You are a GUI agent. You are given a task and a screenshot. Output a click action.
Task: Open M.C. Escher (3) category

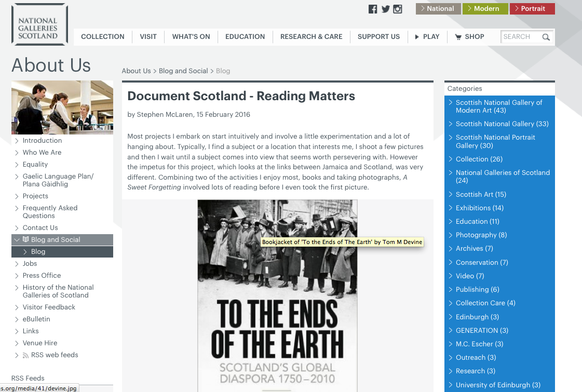[x=480, y=344]
